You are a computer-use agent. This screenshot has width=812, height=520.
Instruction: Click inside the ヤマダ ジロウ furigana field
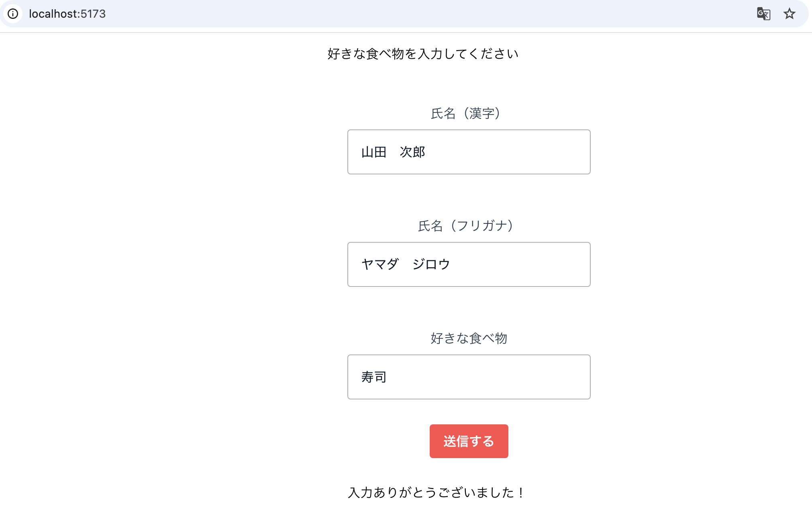[469, 264]
